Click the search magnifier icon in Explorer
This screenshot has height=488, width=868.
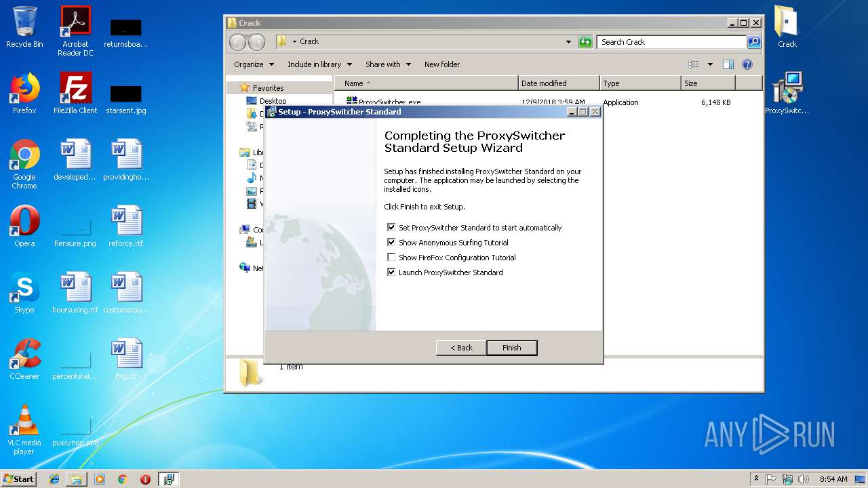754,42
